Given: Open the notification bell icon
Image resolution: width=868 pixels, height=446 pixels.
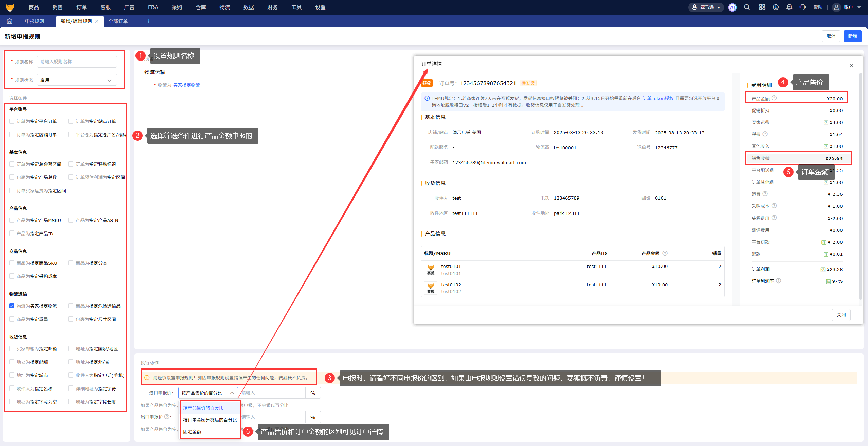Looking at the screenshot, I should click(789, 7).
